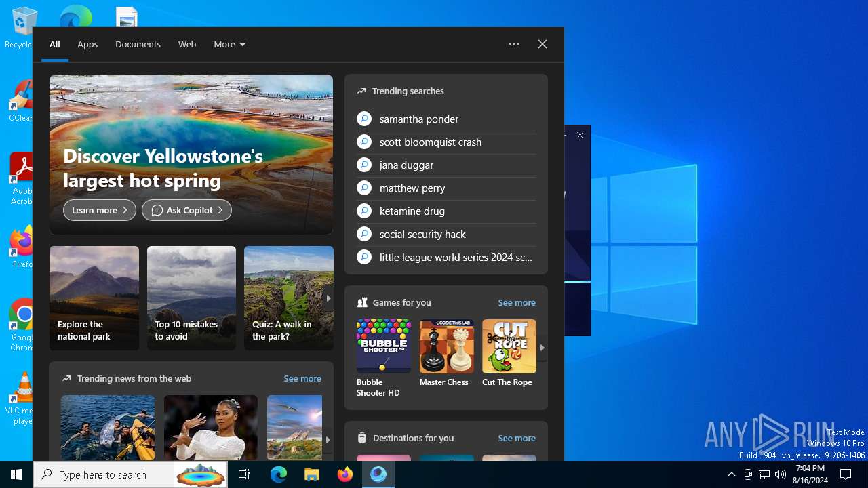The height and width of the screenshot is (488, 868).
Task: Click ketamine drug trending text
Action: coord(412,211)
